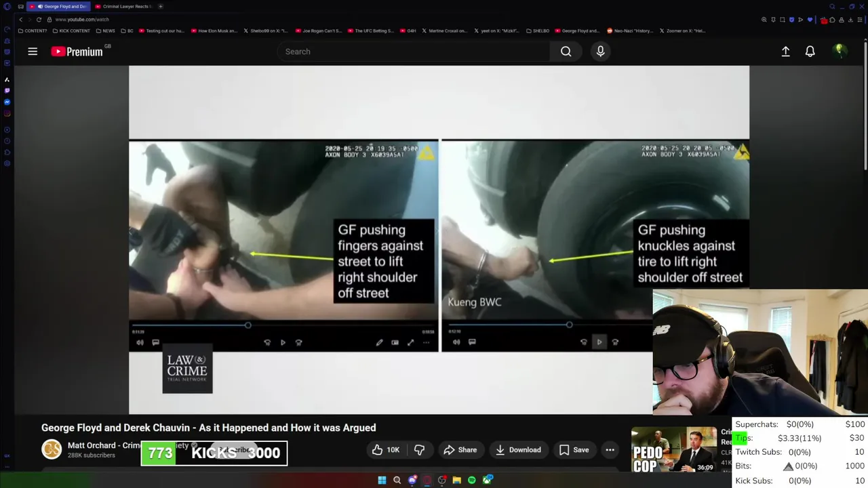Click the video title text
Image resolution: width=868 pixels, height=488 pixels.
pyautogui.click(x=208, y=428)
